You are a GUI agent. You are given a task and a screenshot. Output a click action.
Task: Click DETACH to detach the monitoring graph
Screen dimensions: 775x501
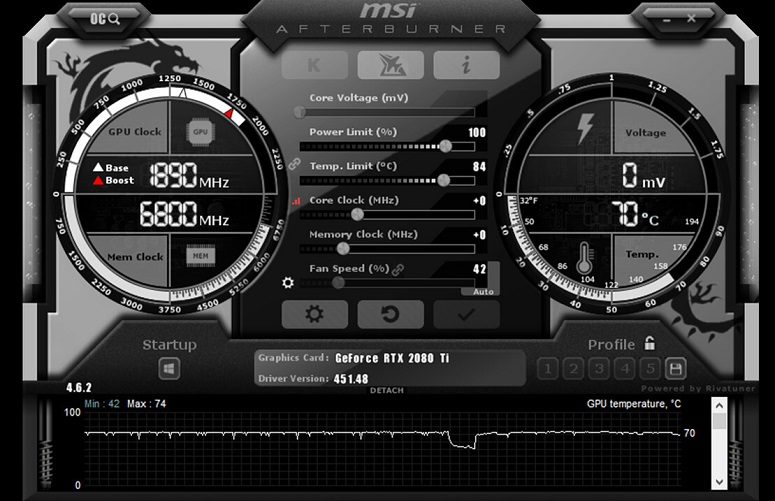387,391
